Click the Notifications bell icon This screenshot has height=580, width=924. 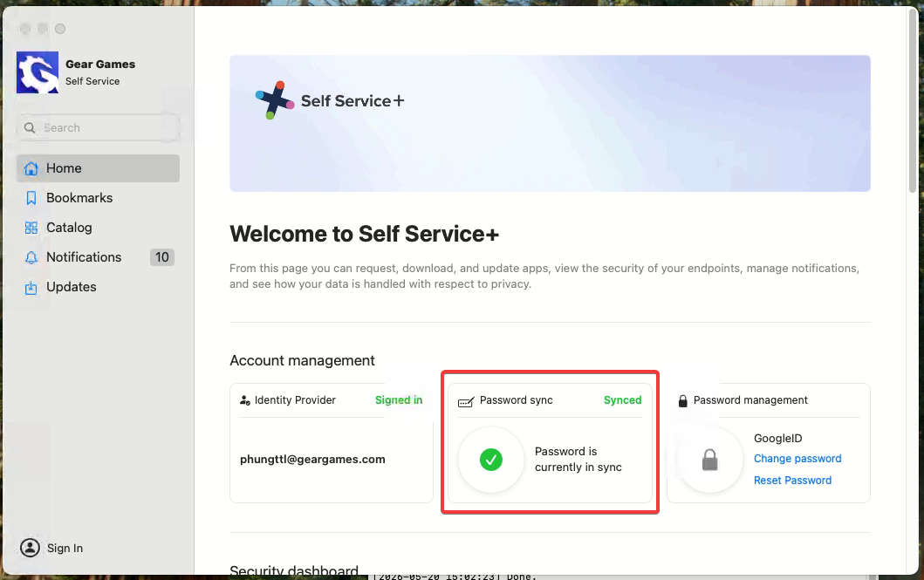click(x=31, y=257)
